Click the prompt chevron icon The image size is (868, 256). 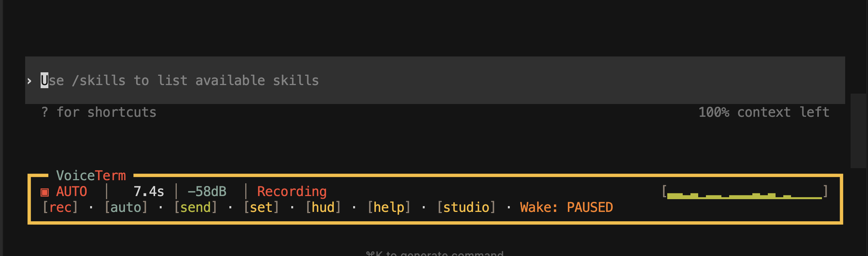pyautogui.click(x=29, y=81)
